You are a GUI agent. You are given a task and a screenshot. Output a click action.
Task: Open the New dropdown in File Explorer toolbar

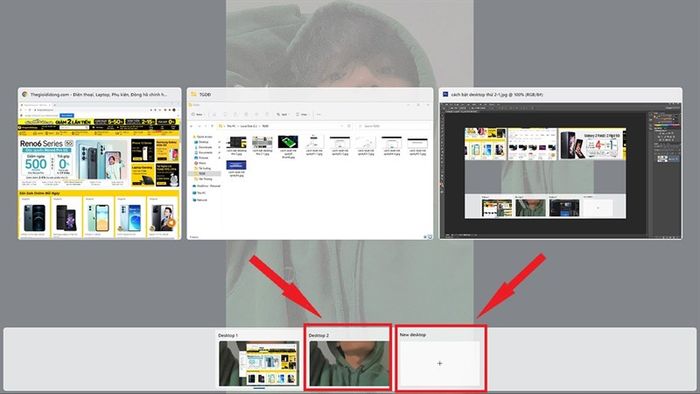(197, 115)
